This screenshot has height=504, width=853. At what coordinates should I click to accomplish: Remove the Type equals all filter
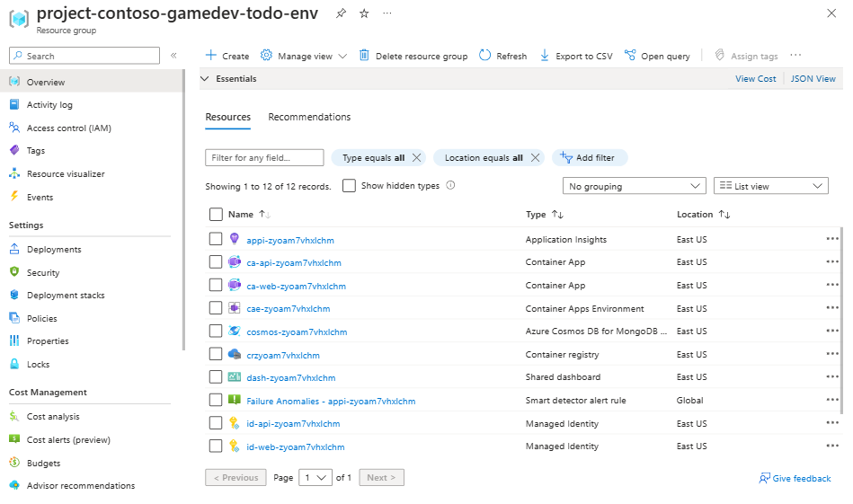click(417, 158)
